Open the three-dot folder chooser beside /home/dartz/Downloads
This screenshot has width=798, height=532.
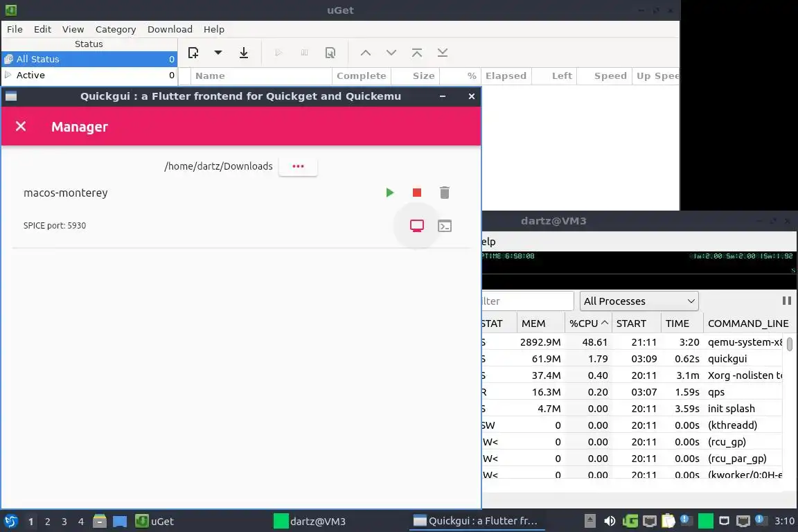(299, 166)
